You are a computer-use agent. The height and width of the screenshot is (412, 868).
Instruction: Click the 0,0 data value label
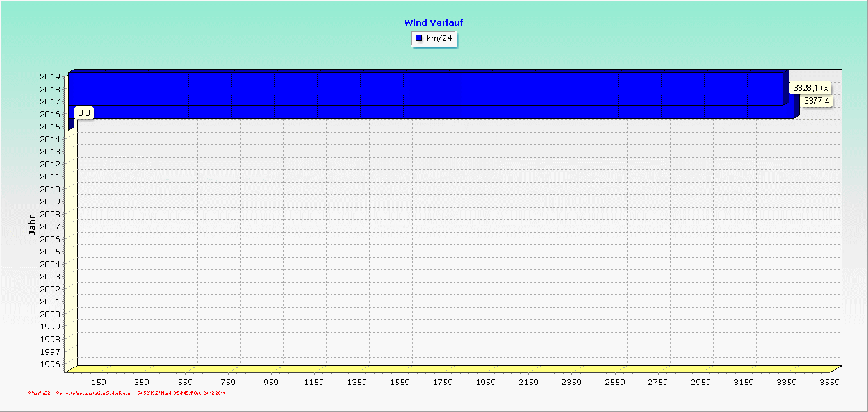(85, 113)
